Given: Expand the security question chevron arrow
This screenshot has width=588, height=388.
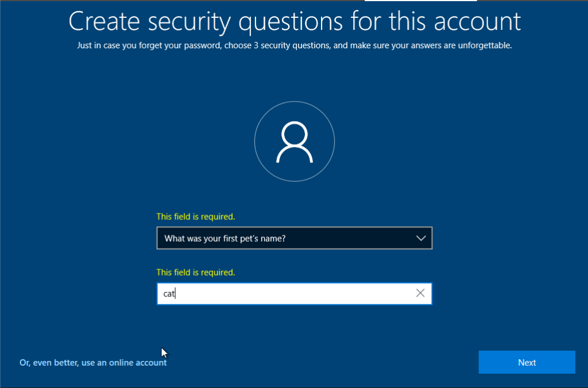Looking at the screenshot, I should 421,238.
